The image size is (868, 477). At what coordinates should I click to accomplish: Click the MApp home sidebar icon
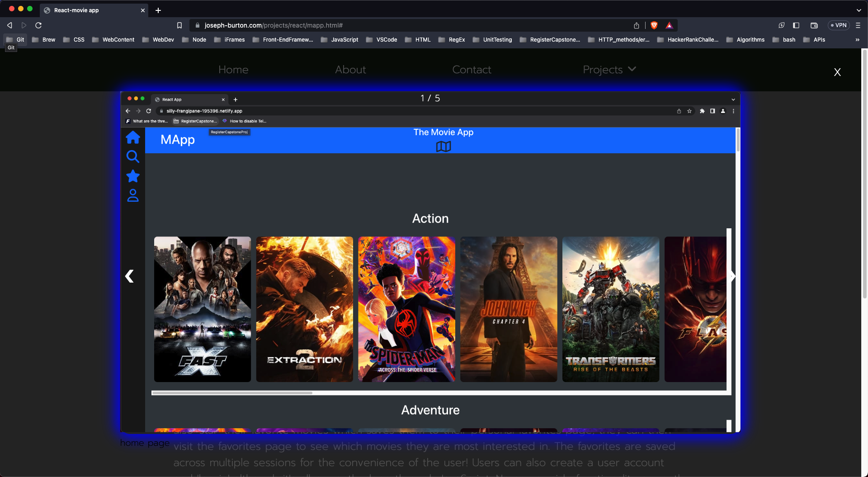(133, 137)
